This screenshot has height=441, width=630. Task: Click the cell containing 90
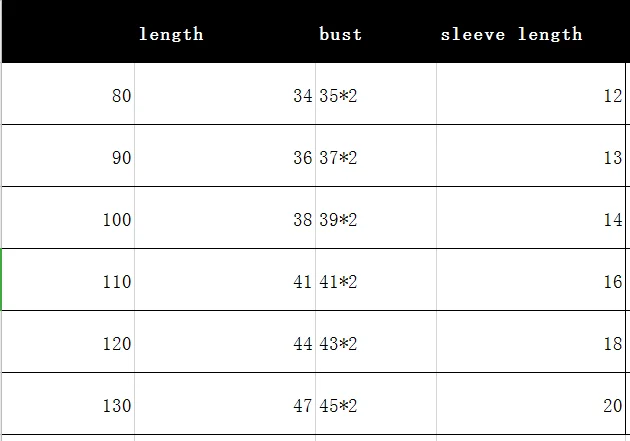[68, 155]
